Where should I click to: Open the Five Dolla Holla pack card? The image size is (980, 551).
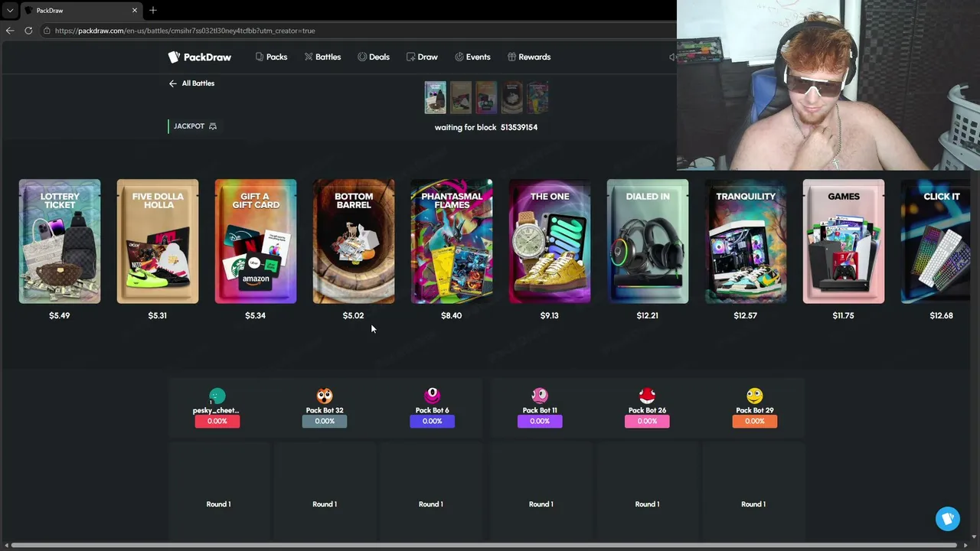158,241
